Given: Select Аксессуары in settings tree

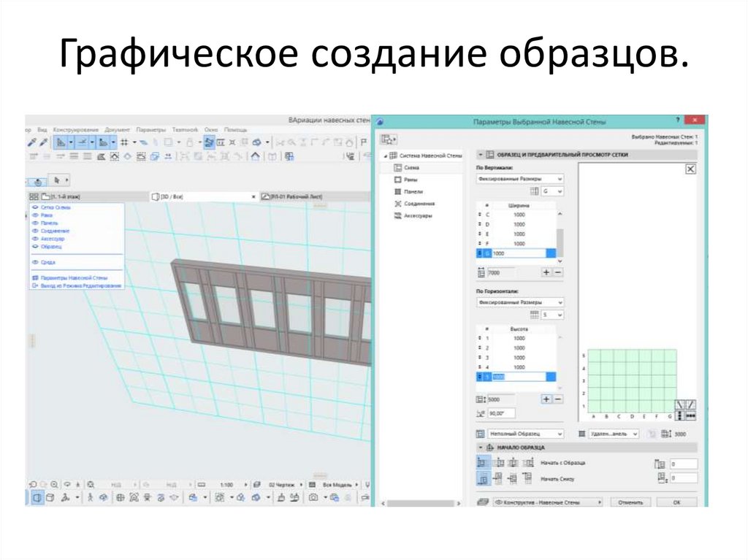Looking at the screenshot, I should [x=418, y=215].
